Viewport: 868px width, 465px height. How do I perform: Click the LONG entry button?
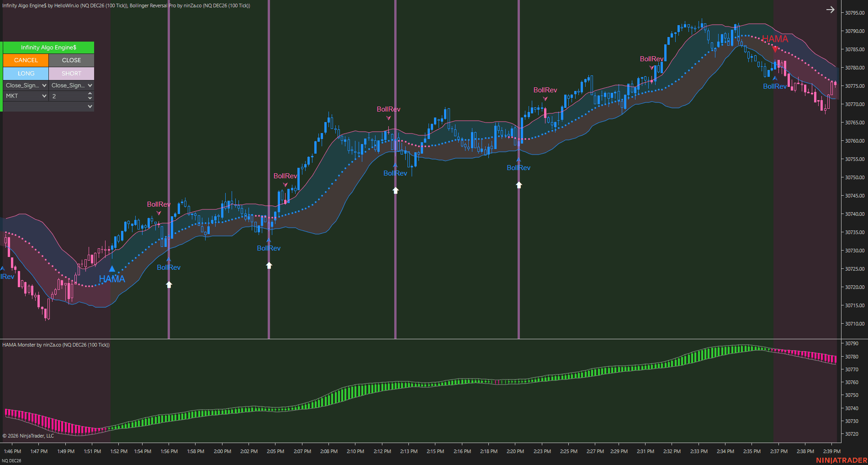click(26, 74)
